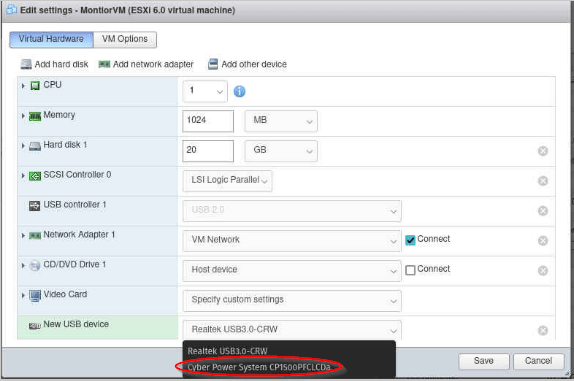
Task: Remove SCSI Controller 0 via X icon
Action: pyautogui.click(x=543, y=181)
